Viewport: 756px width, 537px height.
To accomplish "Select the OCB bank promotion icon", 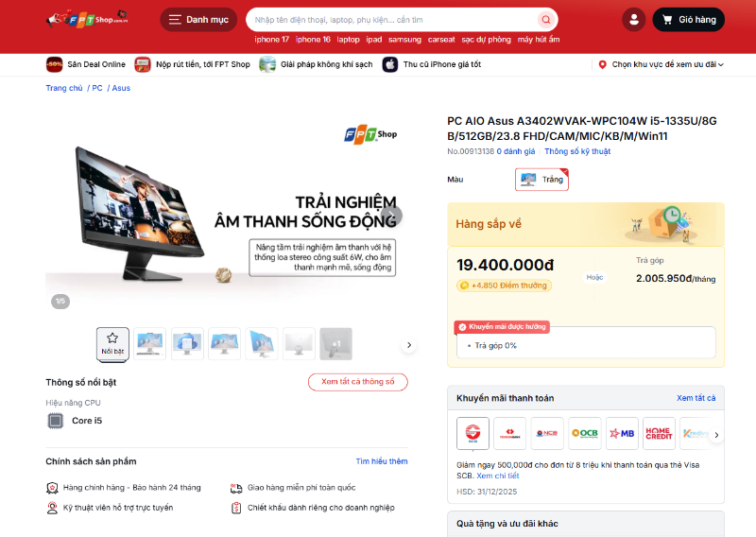I will coord(585,433).
